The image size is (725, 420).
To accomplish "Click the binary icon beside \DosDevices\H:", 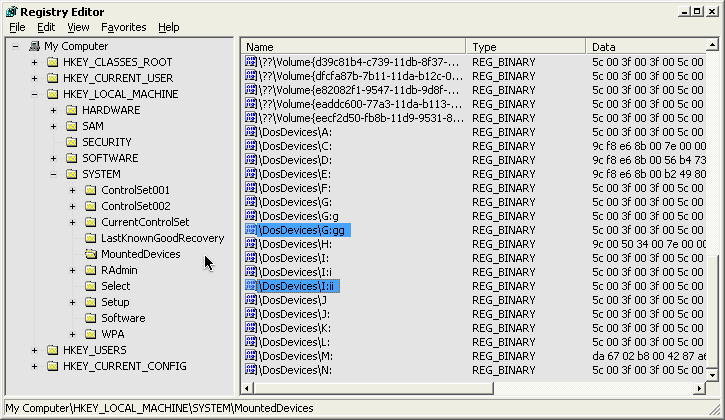I will [x=251, y=244].
